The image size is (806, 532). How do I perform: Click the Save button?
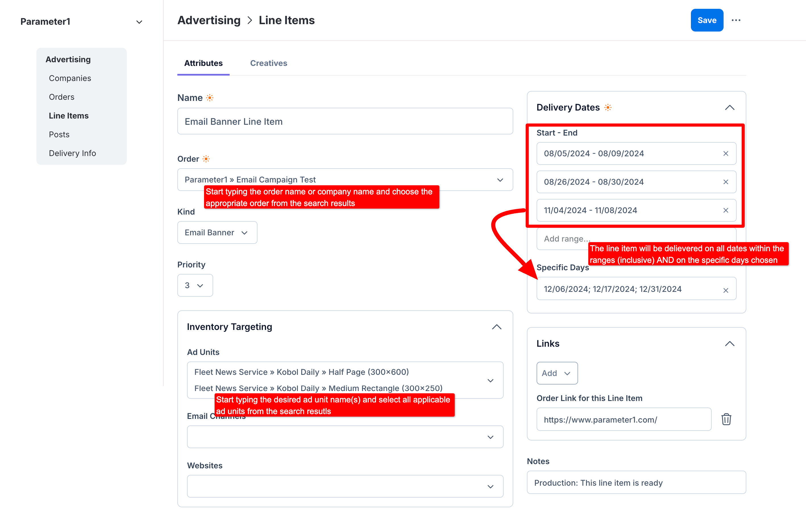click(x=707, y=20)
